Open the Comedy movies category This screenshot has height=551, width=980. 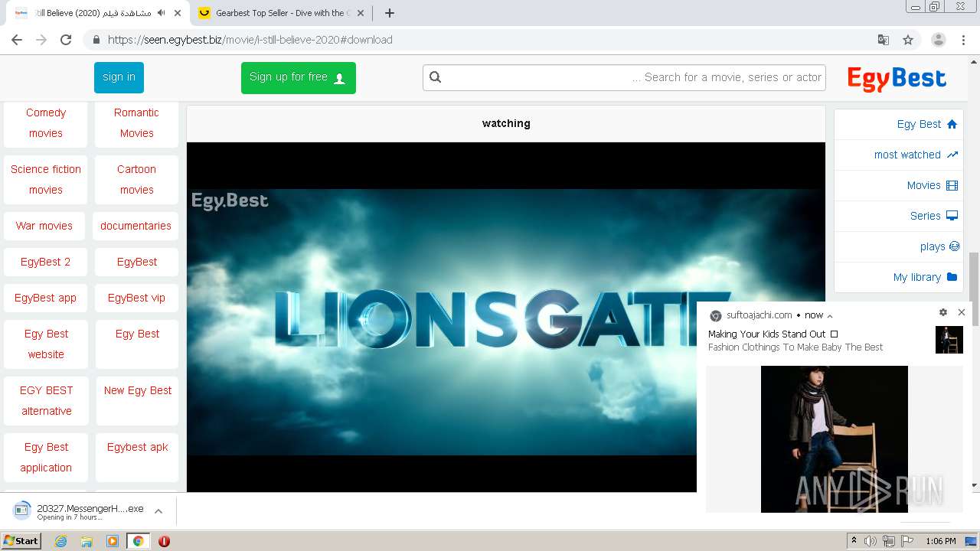pyautogui.click(x=46, y=122)
